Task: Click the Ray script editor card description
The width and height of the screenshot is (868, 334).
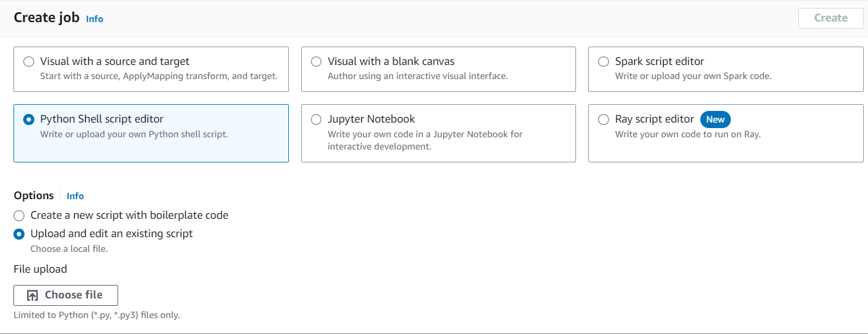Action: [687, 134]
